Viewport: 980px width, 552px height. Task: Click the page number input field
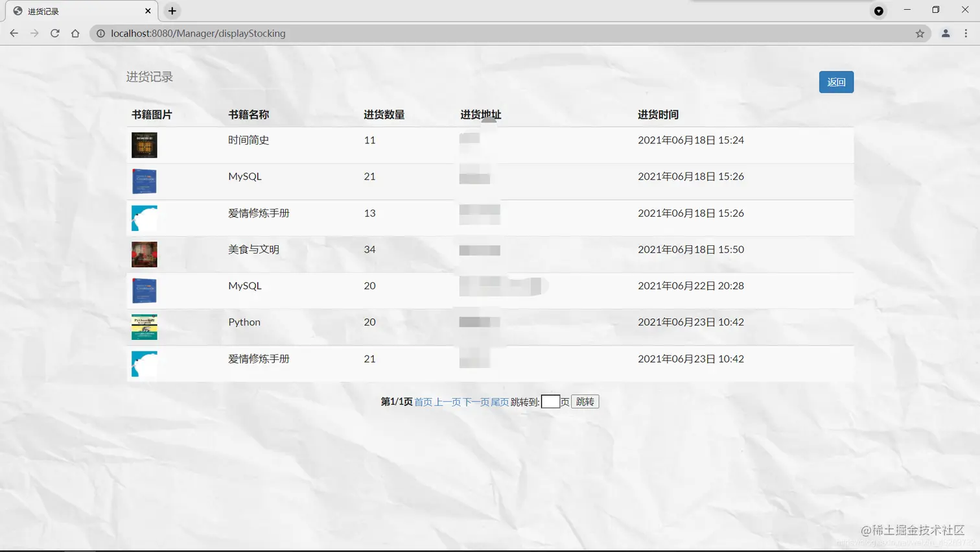tap(550, 401)
